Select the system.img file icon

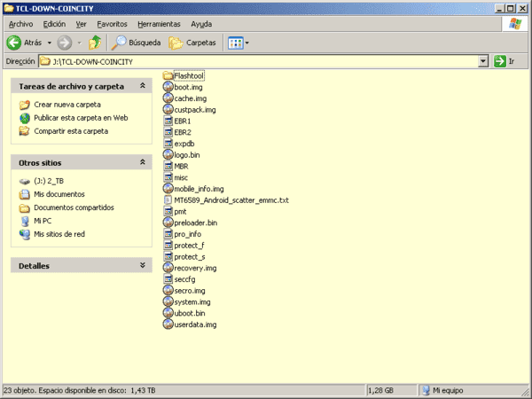click(x=168, y=301)
